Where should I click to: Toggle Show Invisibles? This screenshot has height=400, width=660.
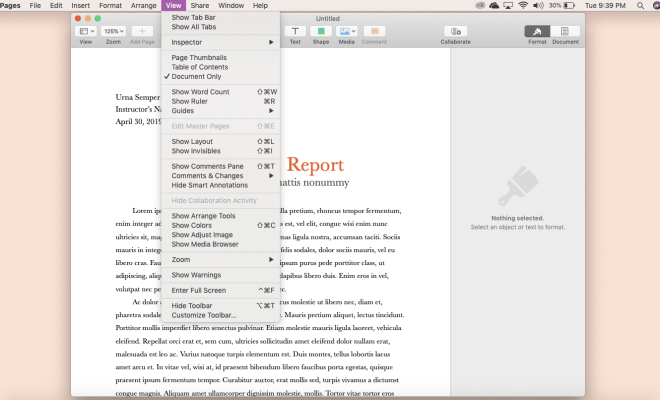pos(221,151)
